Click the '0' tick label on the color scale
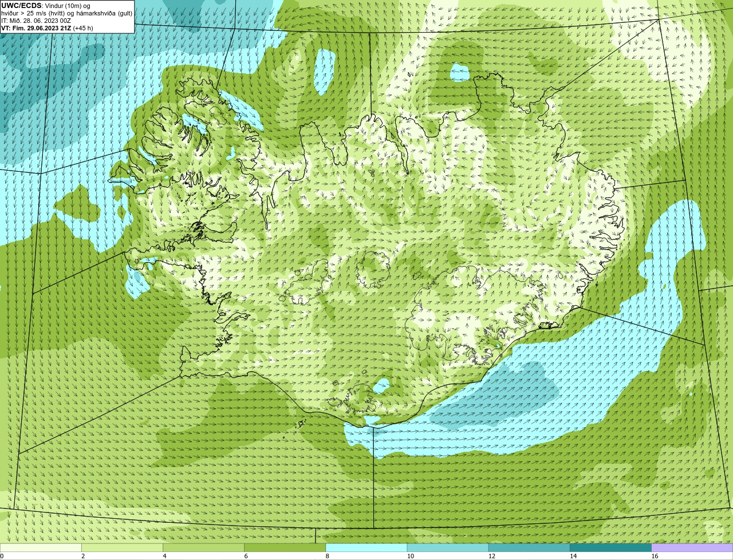Viewport: 733px width, 560px height. pos(2,556)
